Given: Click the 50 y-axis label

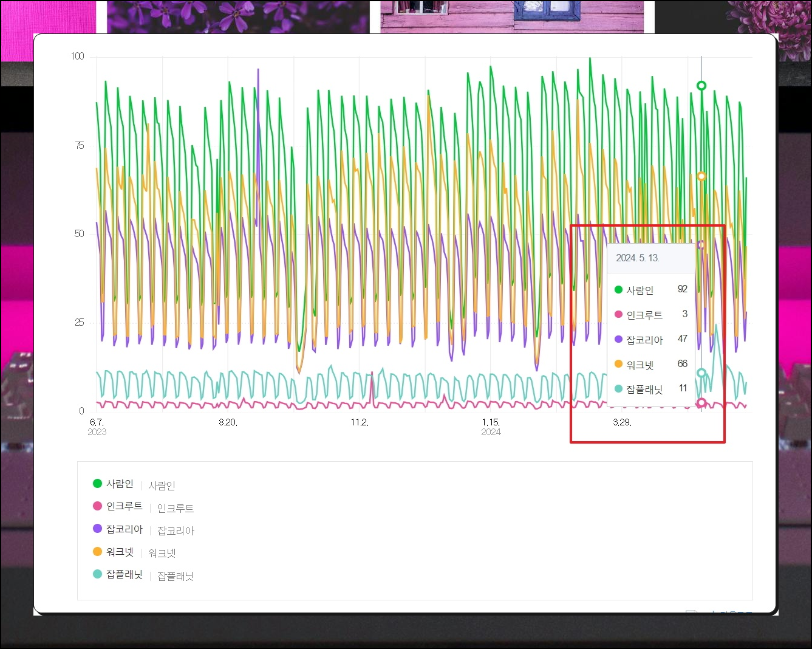Looking at the screenshot, I should click(80, 234).
